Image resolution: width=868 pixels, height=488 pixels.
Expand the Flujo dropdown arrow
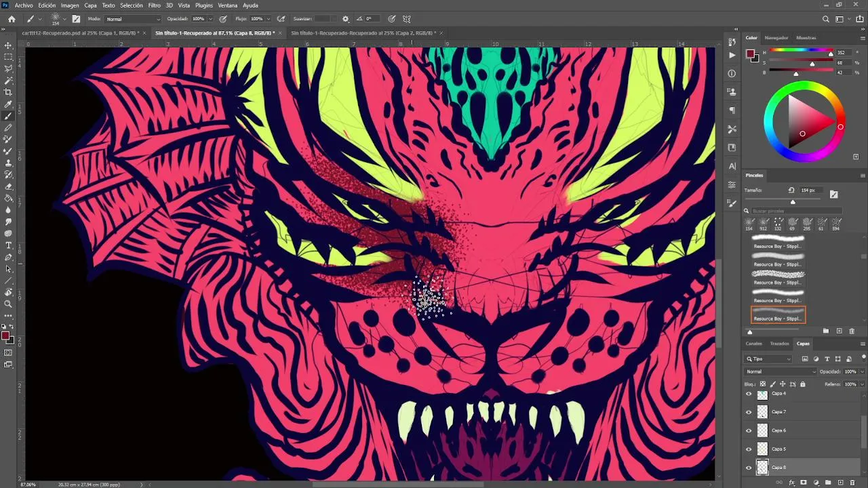point(268,19)
